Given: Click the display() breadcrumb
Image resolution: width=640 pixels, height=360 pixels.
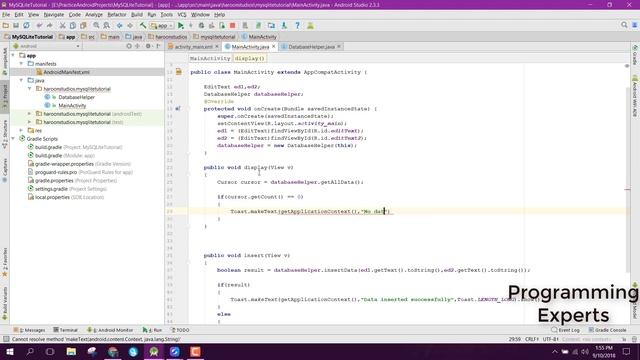Looking at the screenshot, I should [x=249, y=58].
